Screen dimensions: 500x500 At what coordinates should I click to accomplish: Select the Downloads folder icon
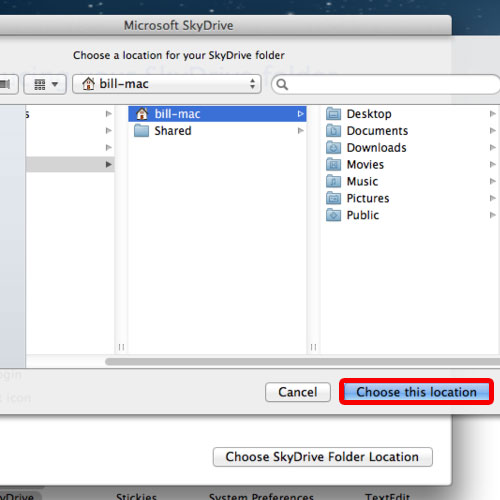click(x=333, y=147)
